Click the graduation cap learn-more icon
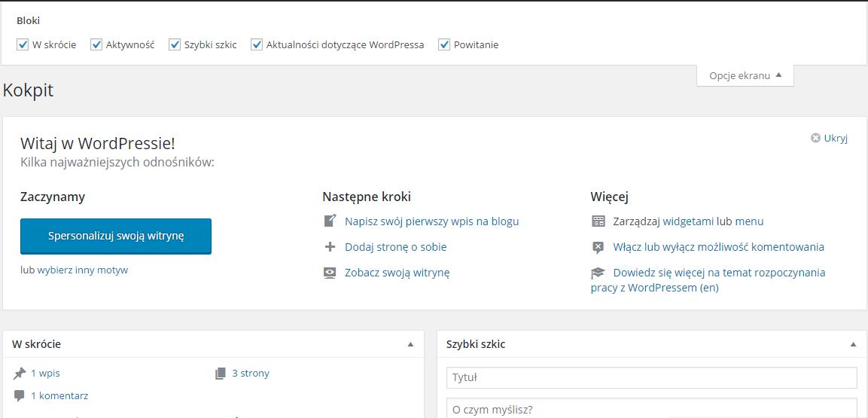This screenshot has width=868, height=418. (x=598, y=273)
